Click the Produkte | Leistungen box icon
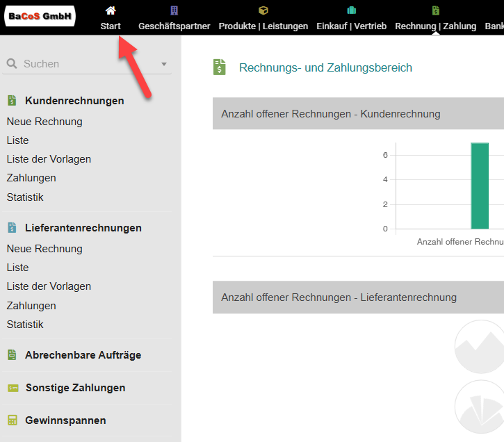Image resolution: width=504 pixels, height=442 pixels. (263, 10)
